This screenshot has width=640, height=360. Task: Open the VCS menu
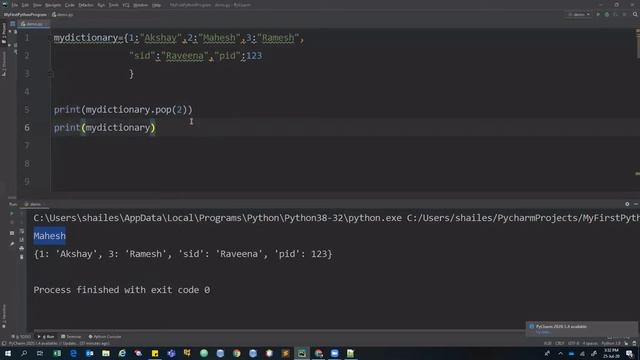(126, 5)
